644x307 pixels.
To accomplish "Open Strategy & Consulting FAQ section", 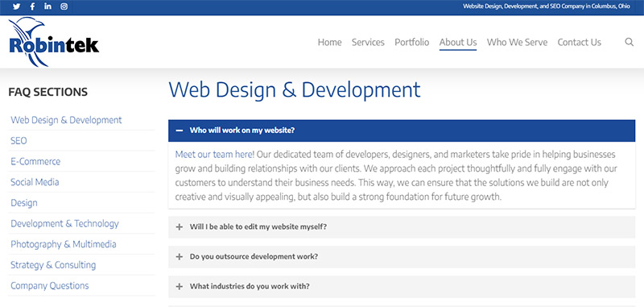I will coord(53,265).
